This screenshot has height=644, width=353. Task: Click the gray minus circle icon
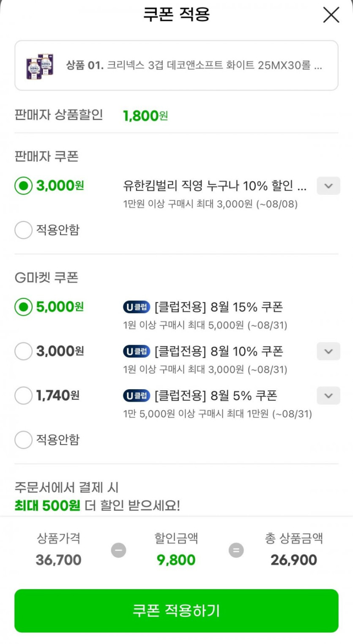click(x=118, y=550)
